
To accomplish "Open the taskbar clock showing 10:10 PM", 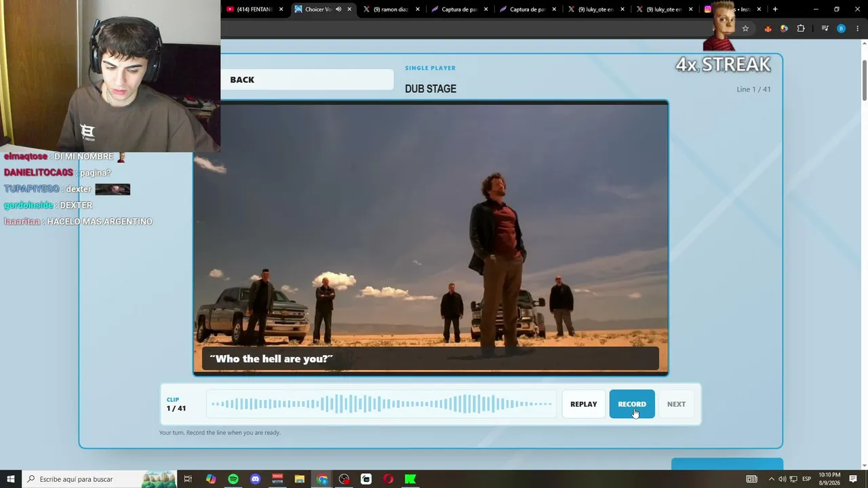I will [x=829, y=479].
